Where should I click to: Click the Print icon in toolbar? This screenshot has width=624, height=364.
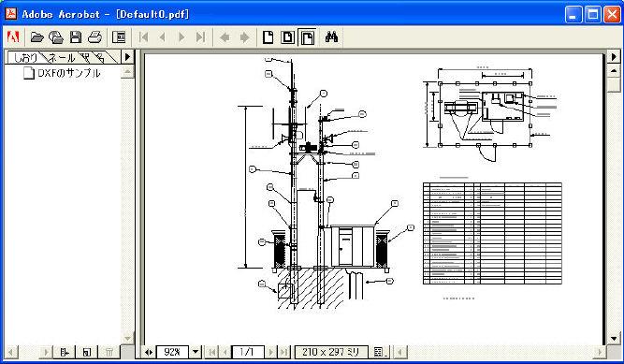[x=95, y=37]
